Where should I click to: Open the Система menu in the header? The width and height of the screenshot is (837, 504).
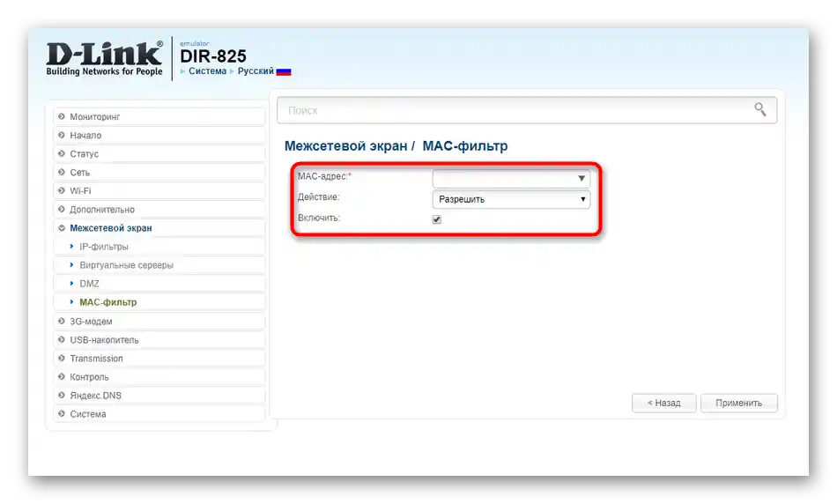click(207, 71)
